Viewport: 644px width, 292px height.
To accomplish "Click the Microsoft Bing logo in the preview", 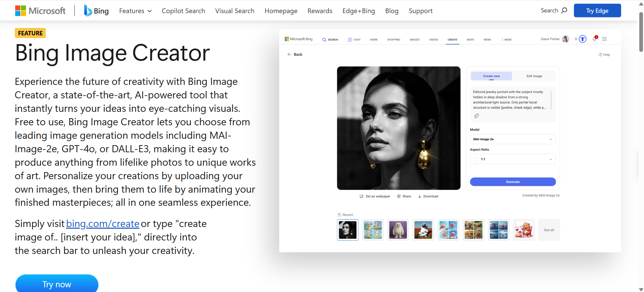I will tap(298, 39).
